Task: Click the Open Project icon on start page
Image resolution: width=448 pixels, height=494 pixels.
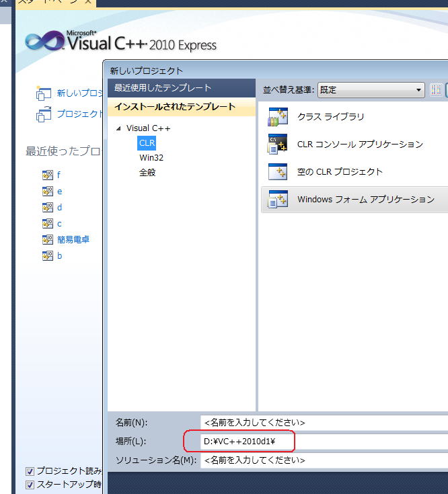Action: coord(44,114)
